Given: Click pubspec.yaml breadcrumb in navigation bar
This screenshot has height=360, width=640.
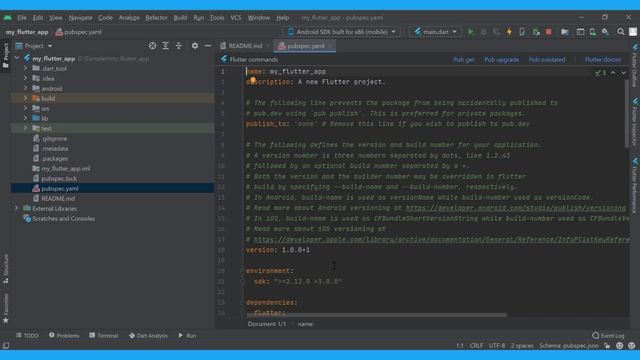Looking at the screenshot, I should (78, 32).
